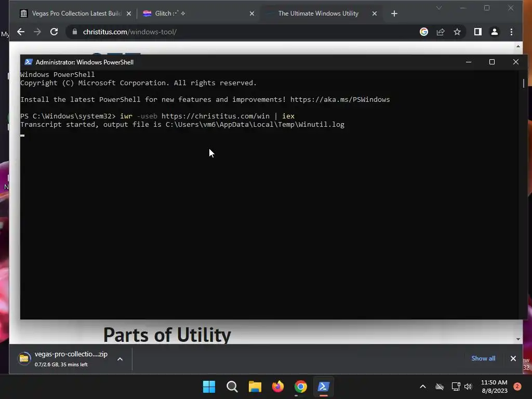Click Chrome icon on the taskbar

point(301,387)
